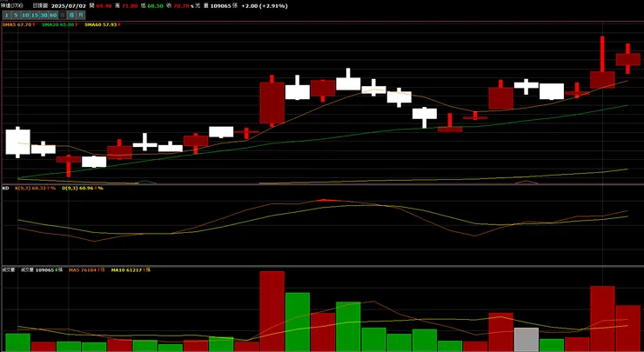Switch to the 10-minute chart interval
644x352 pixels.
tap(25, 15)
